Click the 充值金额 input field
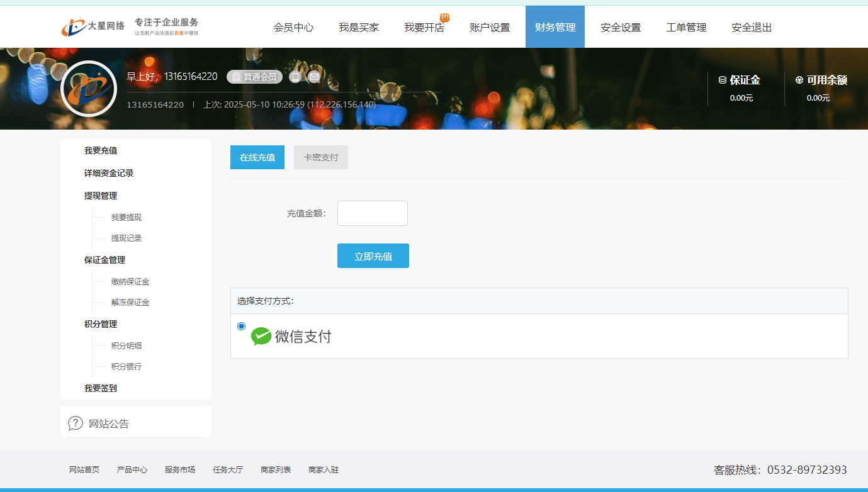The image size is (868, 492). tap(372, 213)
